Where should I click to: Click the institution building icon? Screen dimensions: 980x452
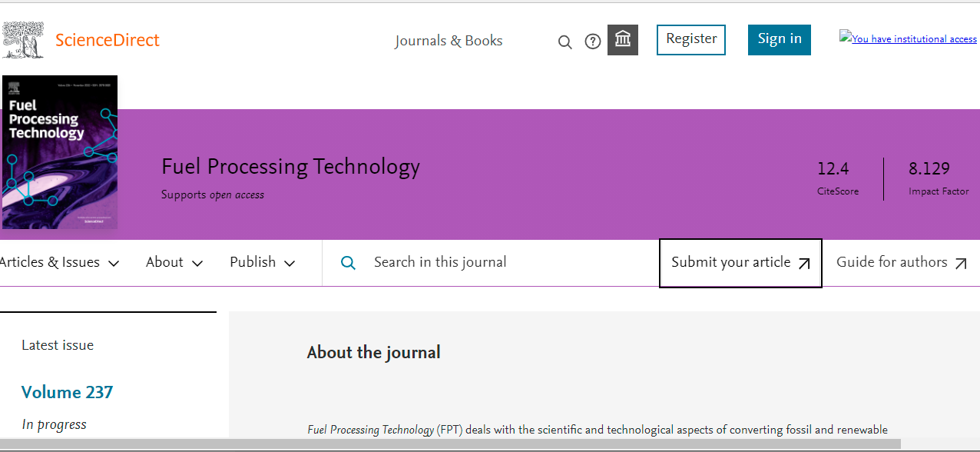(623, 40)
